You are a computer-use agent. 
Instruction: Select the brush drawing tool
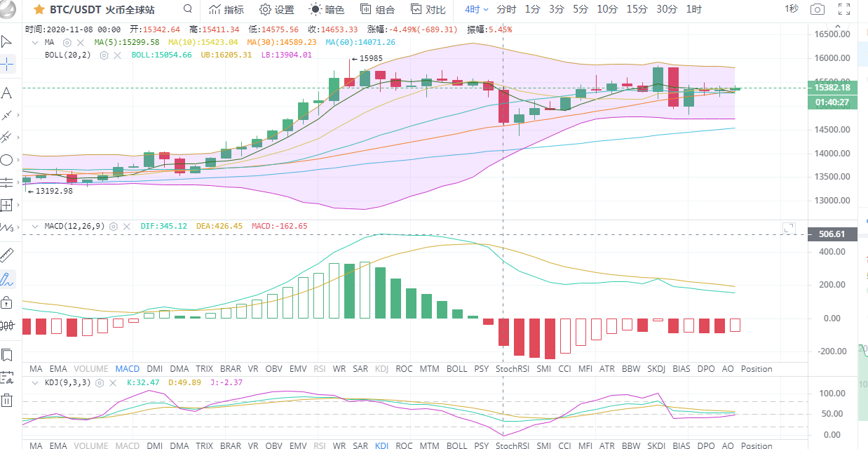pyautogui.click(x=6, y=279)
